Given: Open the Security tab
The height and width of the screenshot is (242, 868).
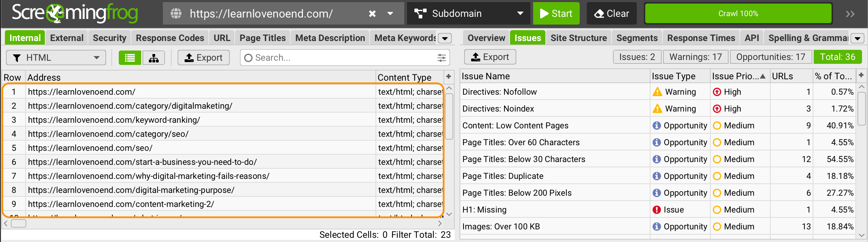Looking at the screenshot, I should coord(109,38).
